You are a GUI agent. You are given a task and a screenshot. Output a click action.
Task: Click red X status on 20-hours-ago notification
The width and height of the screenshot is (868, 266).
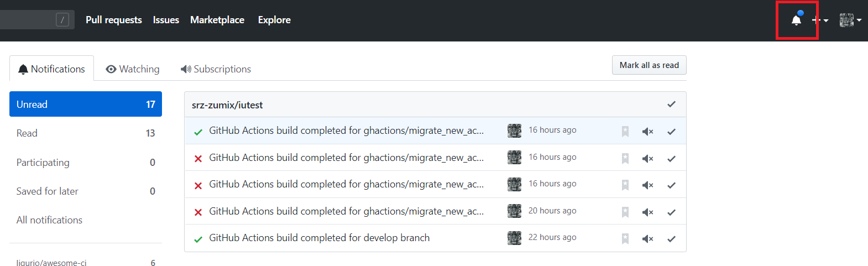click(198, 212)
